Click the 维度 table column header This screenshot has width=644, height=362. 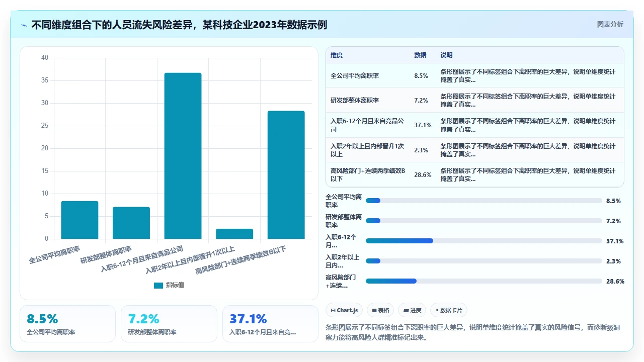coord(337,55)
